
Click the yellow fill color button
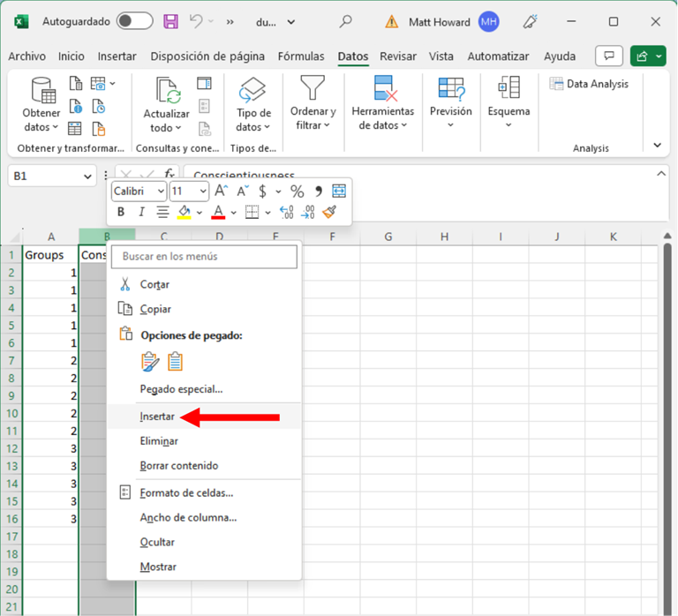coord(185,212)
